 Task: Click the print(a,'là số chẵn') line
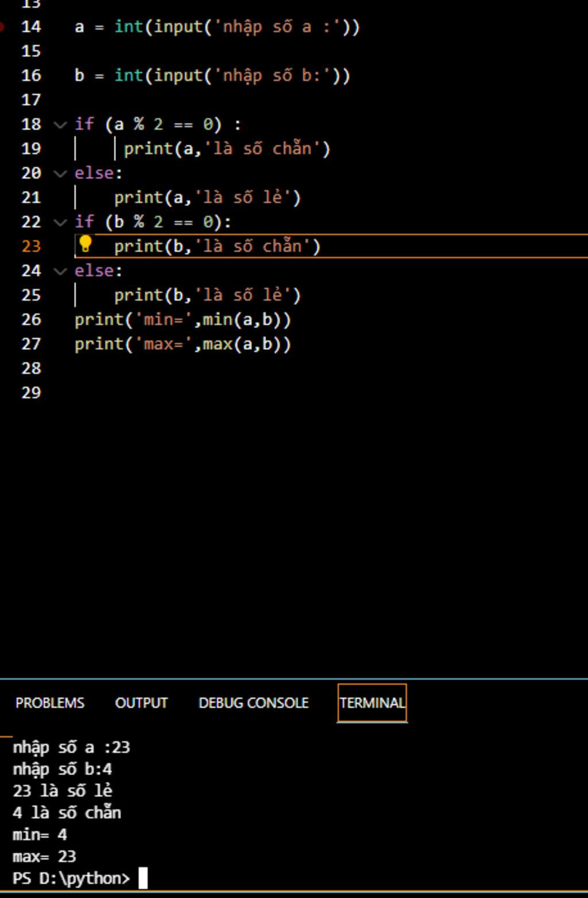227,149
